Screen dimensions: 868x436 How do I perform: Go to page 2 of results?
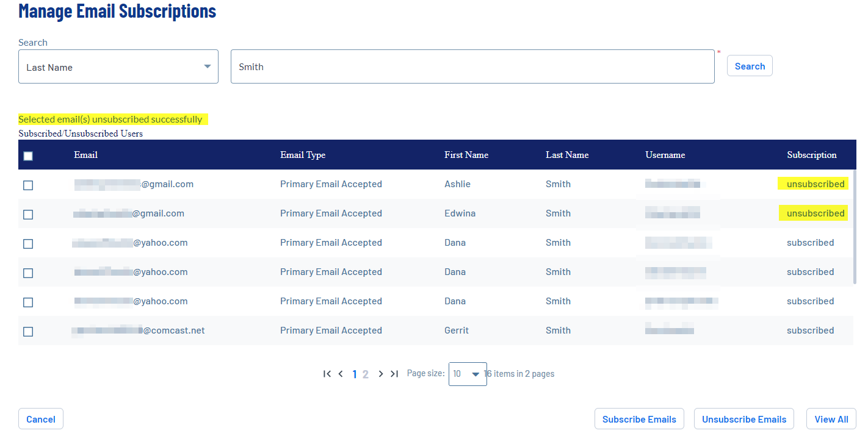point(366,374)
